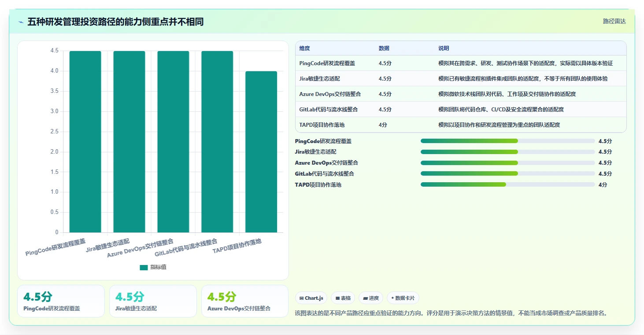644x335 pixels.
Task: Click the 4.5分 value after the GitLab progress bar
Action: click(605, 174)
